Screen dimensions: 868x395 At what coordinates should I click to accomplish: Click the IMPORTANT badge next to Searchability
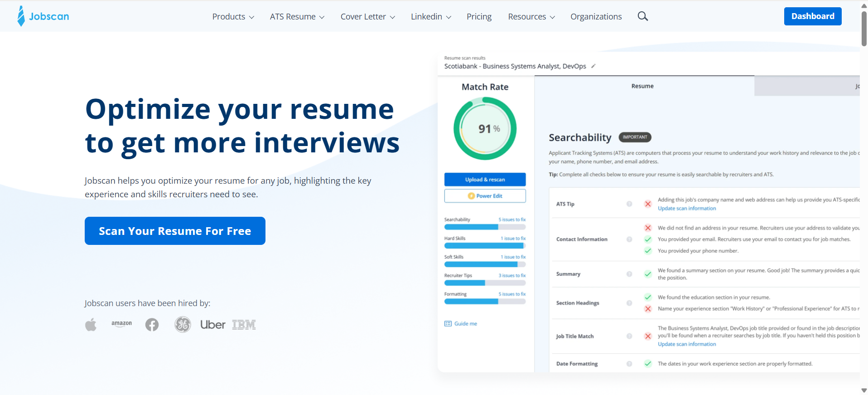click(x=635, y=137)
